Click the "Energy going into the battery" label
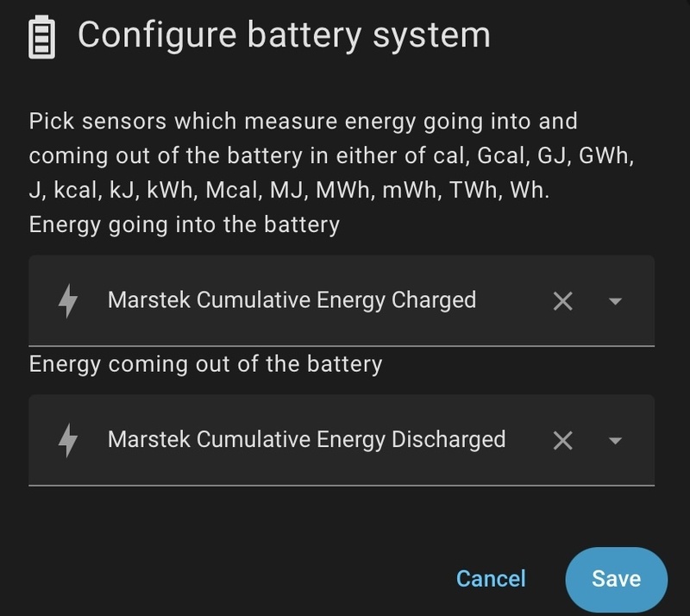The width and height of the screenshot is (690, 616). (184, 225)
